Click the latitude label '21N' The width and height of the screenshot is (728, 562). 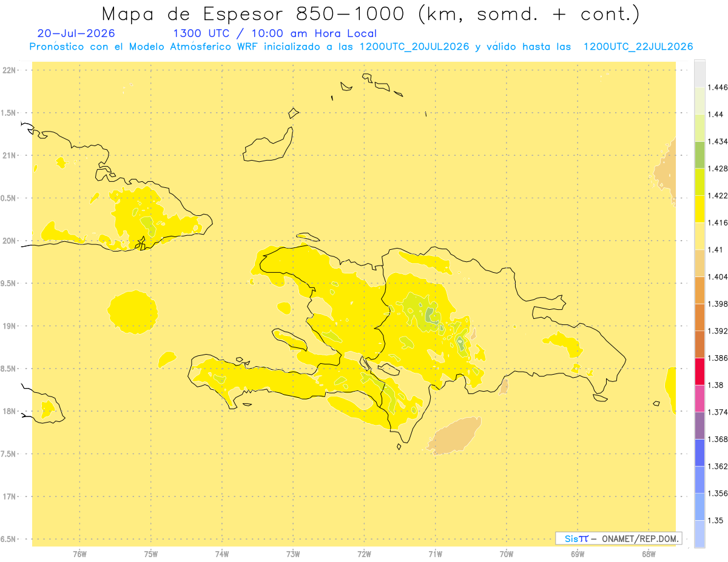click(10, 156)
